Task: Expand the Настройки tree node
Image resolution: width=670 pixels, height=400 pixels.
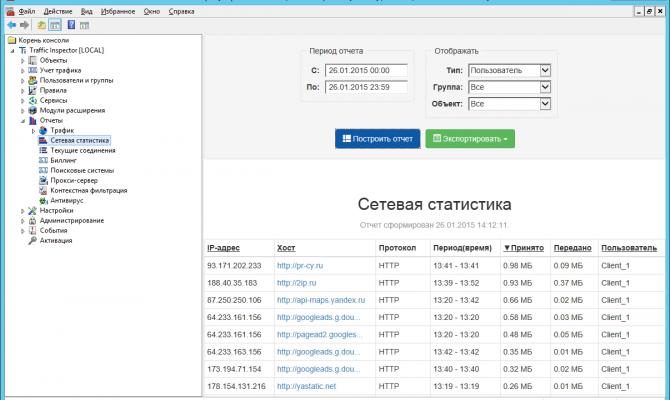Action: (x=23, y=210)
